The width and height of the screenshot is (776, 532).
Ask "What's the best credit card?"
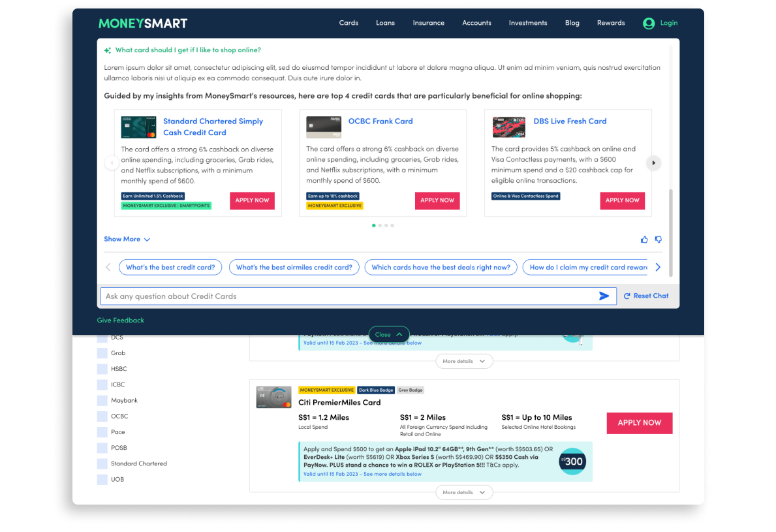170,267
